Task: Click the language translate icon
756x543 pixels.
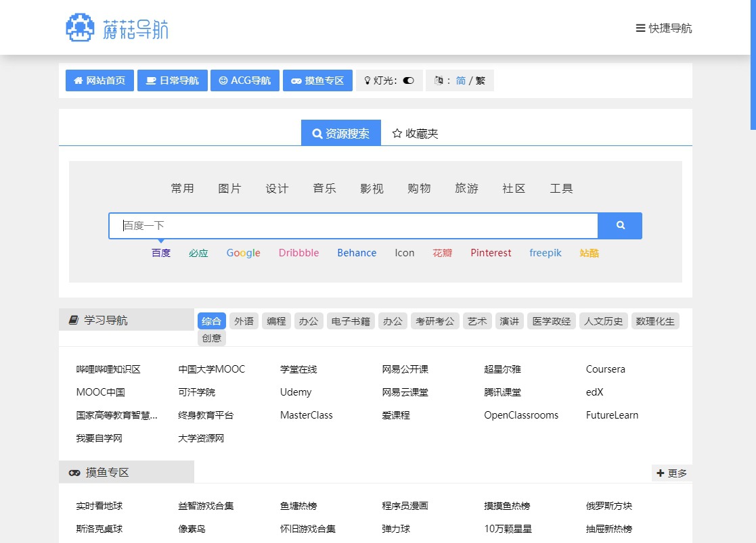Action: [x=439, y=80]
